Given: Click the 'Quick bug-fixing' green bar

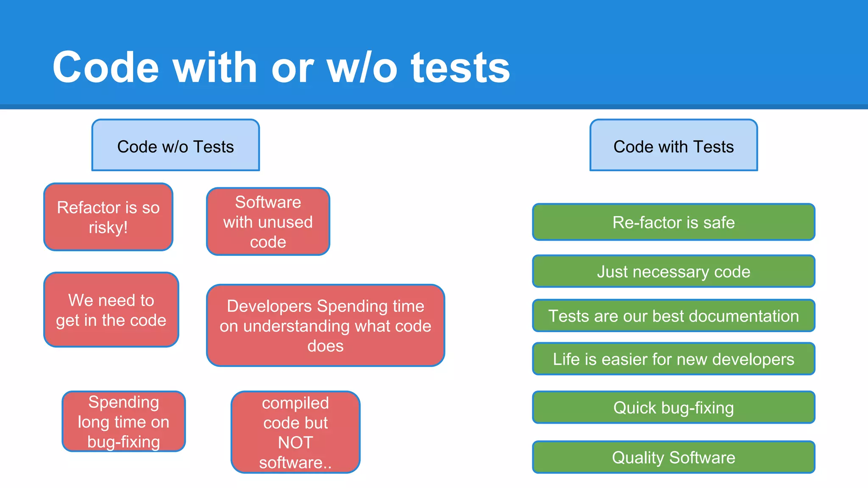Looking at the screenshot, I should tap(673, 408).
